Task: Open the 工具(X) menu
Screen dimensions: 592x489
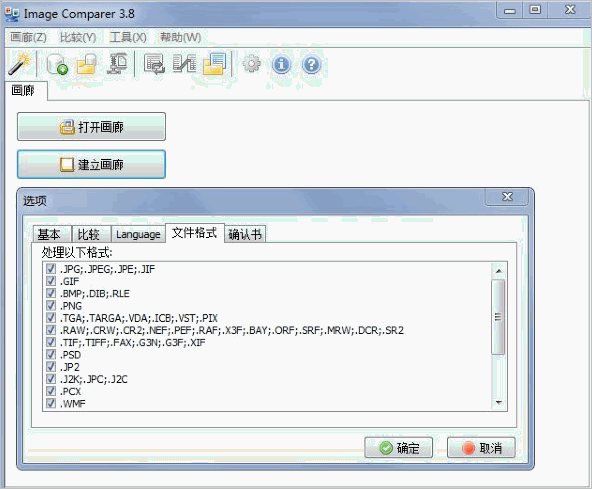Action: click(x=128, y=37)
